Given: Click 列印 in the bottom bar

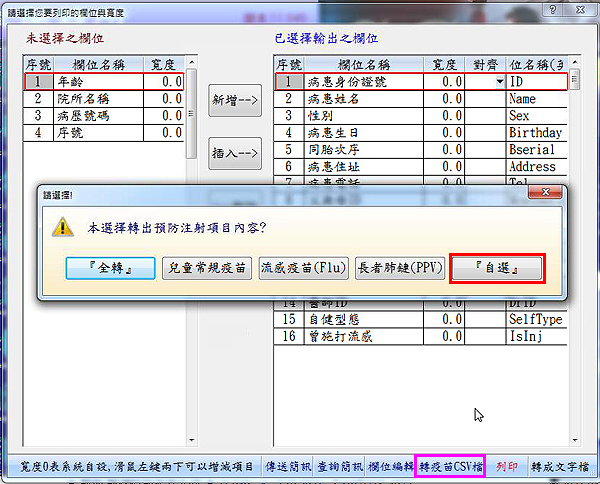Looking at the screenshot, I should tap(507, 466).
